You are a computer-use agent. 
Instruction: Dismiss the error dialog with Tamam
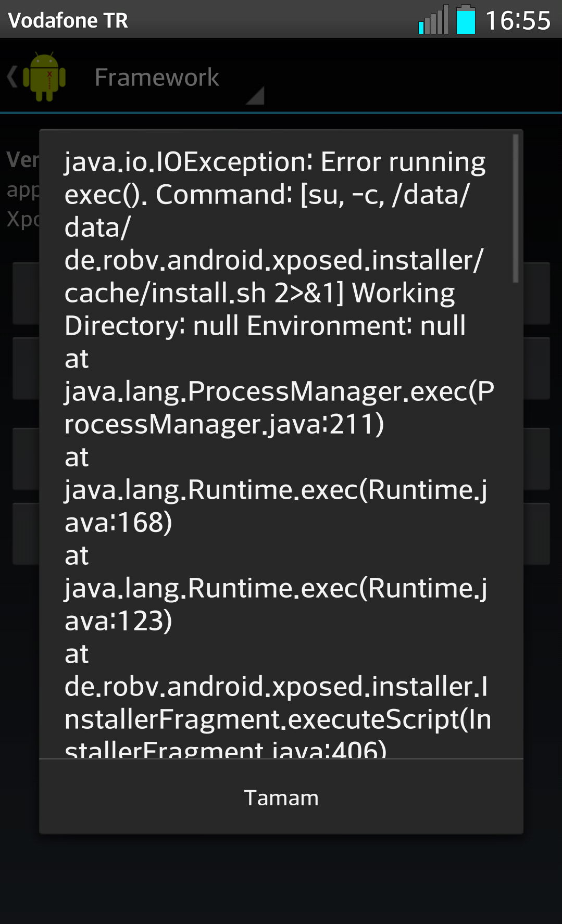click(x=281, y=797)
